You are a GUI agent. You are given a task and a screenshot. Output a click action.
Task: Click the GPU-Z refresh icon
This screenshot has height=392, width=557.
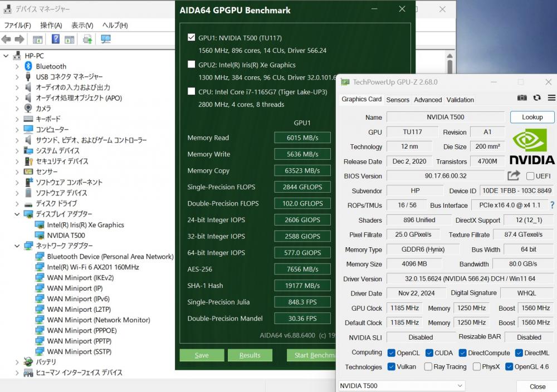pyautogui.click(x=537, y=97)
